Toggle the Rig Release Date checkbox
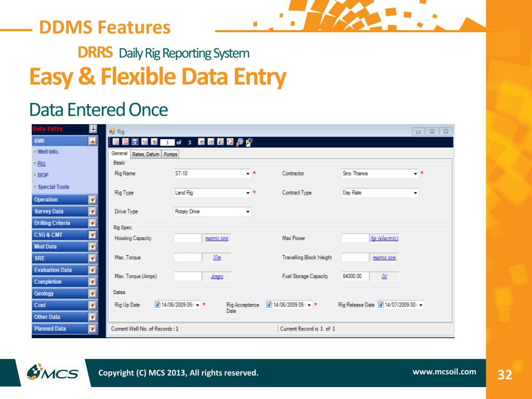Screen dimensions: 532x399 (x=381, y=304)
